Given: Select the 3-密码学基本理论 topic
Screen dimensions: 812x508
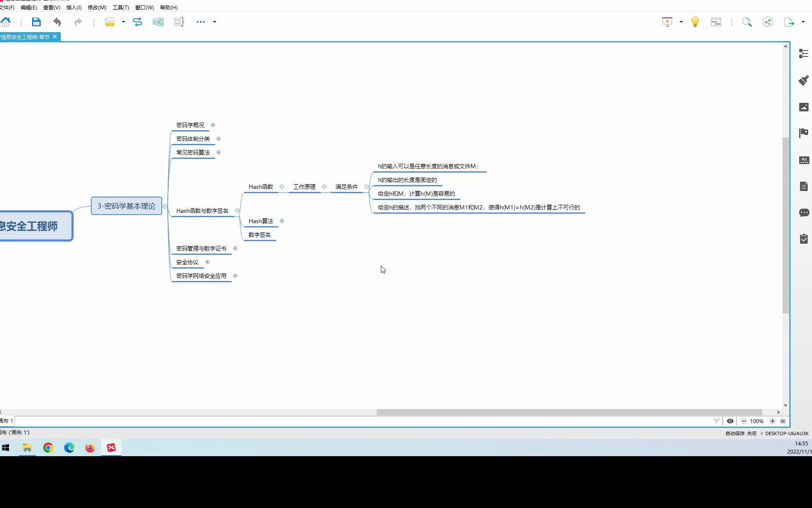Looking at the screenshot, I should coord(126,206).
